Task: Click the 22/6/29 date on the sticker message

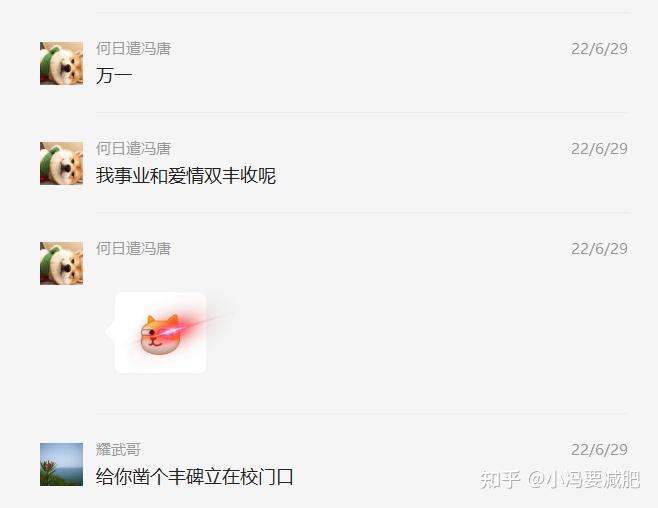Action: (599, 249)
